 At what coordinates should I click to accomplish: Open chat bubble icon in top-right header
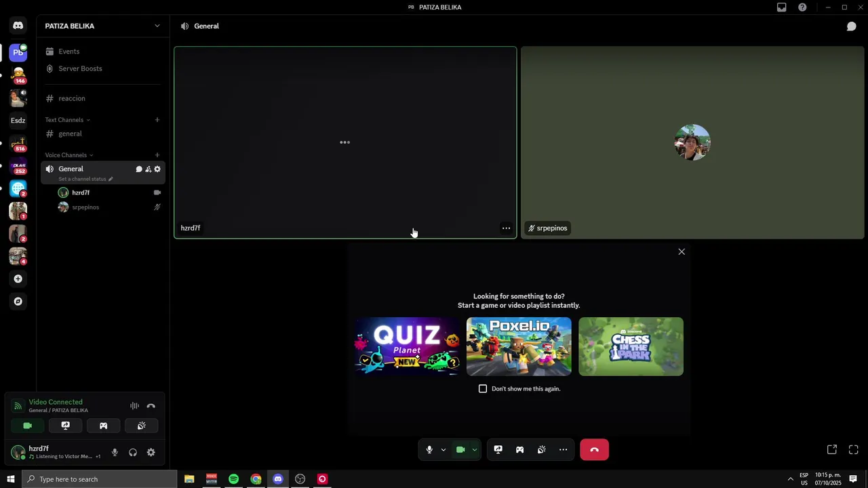(x=851, y=26)
